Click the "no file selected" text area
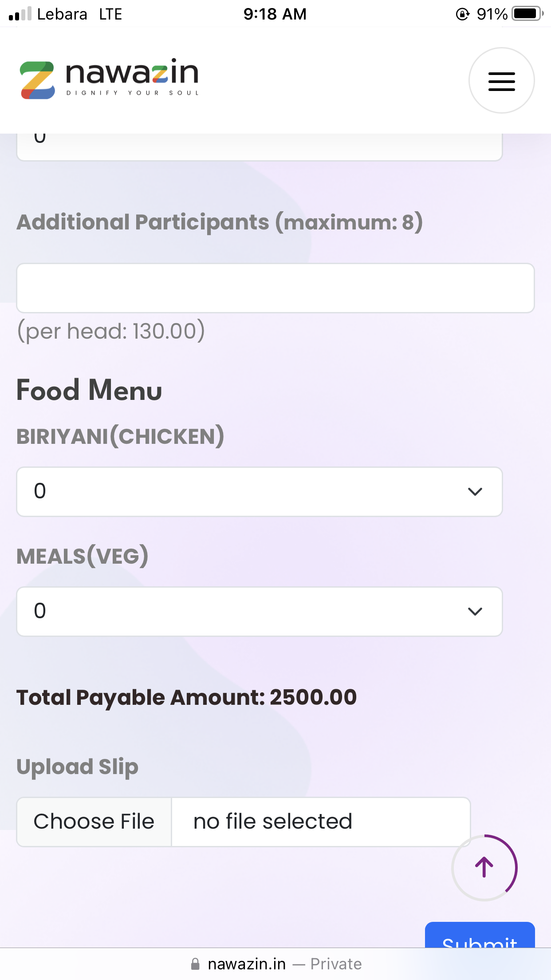Image resolution: width=551 pixels, height=980 pixels. tap(320, 822)
